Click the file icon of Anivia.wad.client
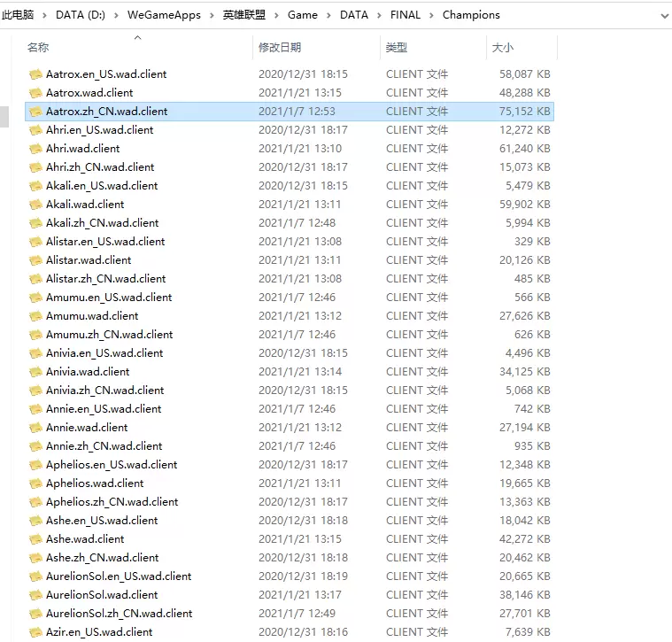Viewport: 672px width, 642px height. click(35, 372)
